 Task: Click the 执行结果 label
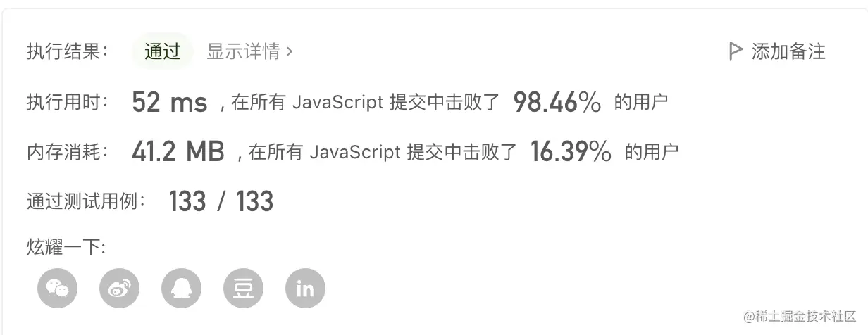point(68,51)
